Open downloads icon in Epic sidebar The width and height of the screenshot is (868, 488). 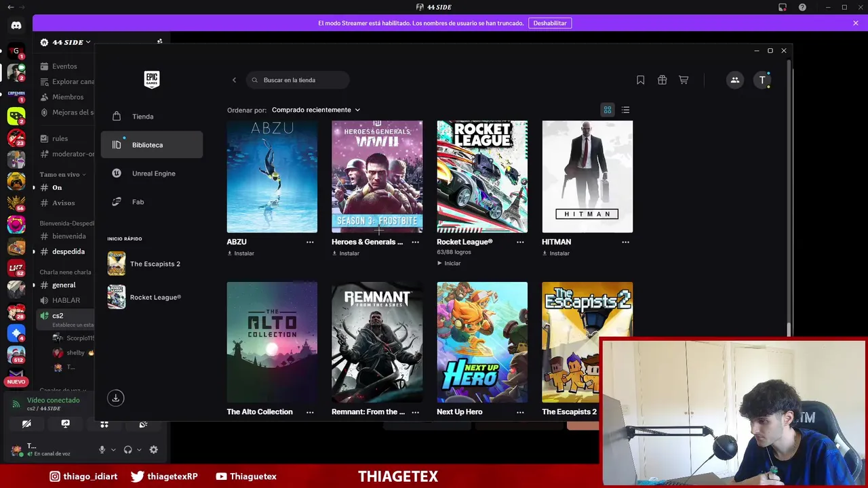tap(116, 398)
